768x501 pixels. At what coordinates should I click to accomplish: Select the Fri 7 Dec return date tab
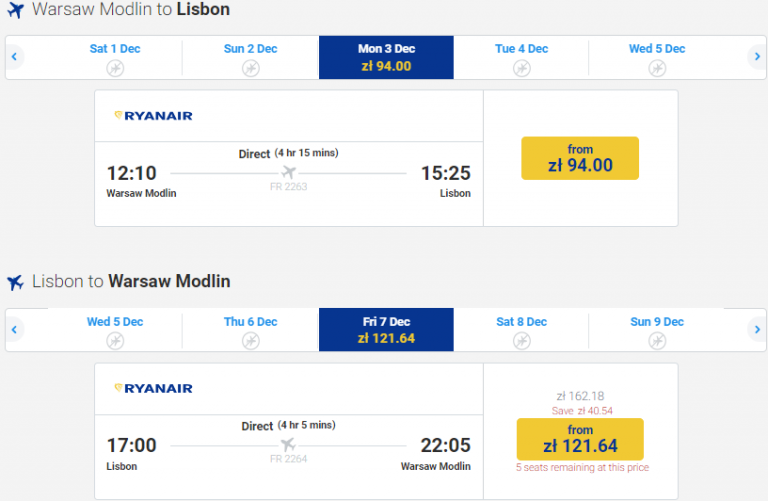pos(386,329)
